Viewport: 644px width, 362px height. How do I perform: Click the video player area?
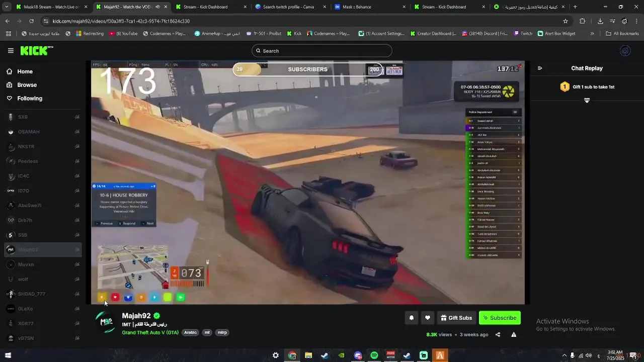[x=307, y=183]
